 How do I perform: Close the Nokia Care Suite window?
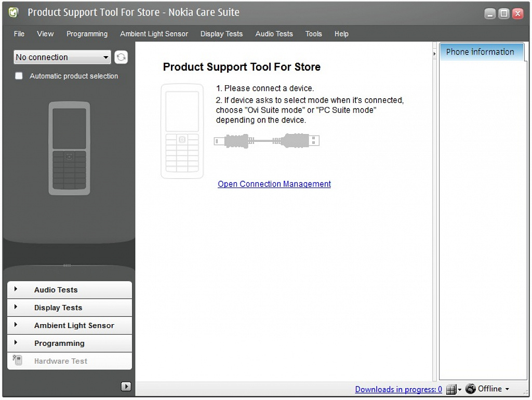[x=518, y=14]
